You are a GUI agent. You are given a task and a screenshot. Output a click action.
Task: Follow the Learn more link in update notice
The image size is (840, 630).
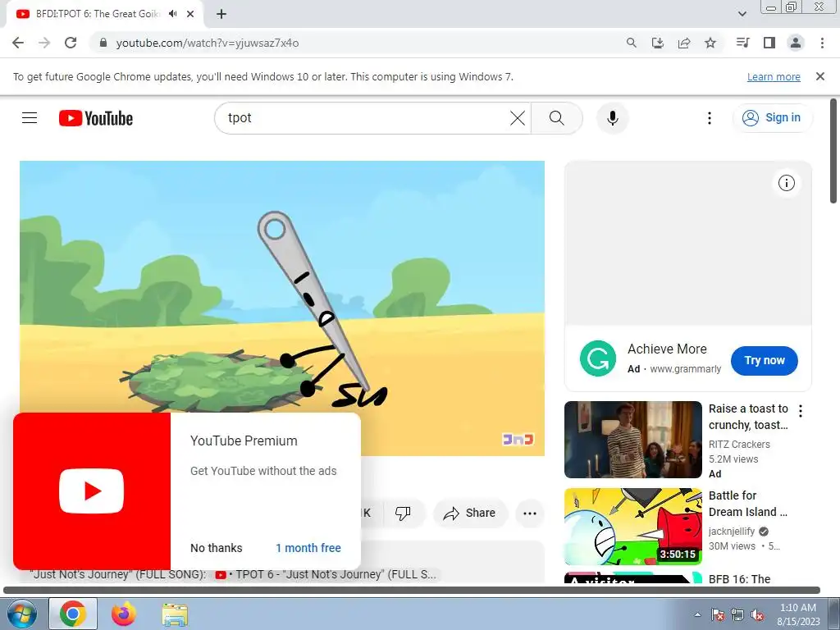point(774,76)
